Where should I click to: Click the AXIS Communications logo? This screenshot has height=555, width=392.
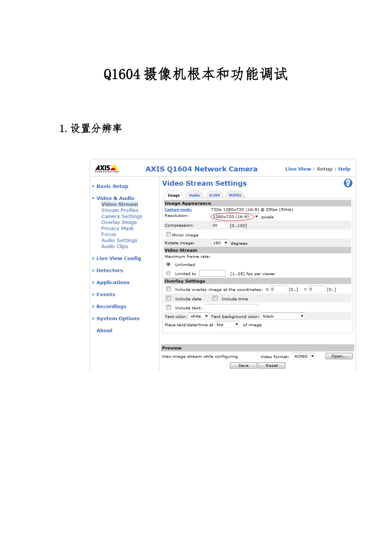click(107, 168)
